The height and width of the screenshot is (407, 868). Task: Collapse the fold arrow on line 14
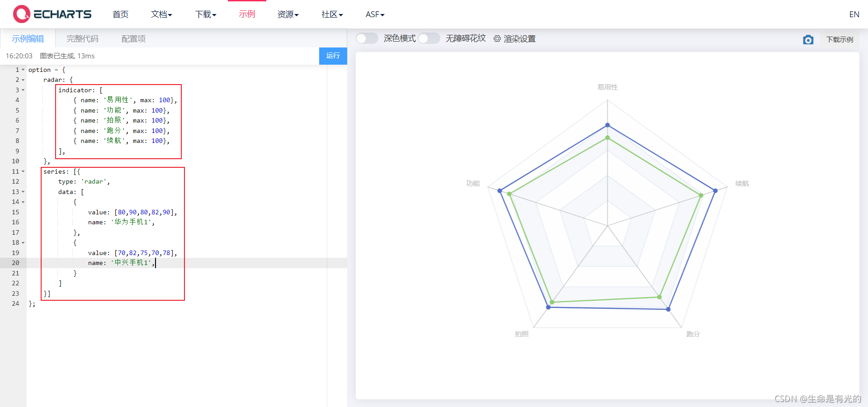coord(23,202)
